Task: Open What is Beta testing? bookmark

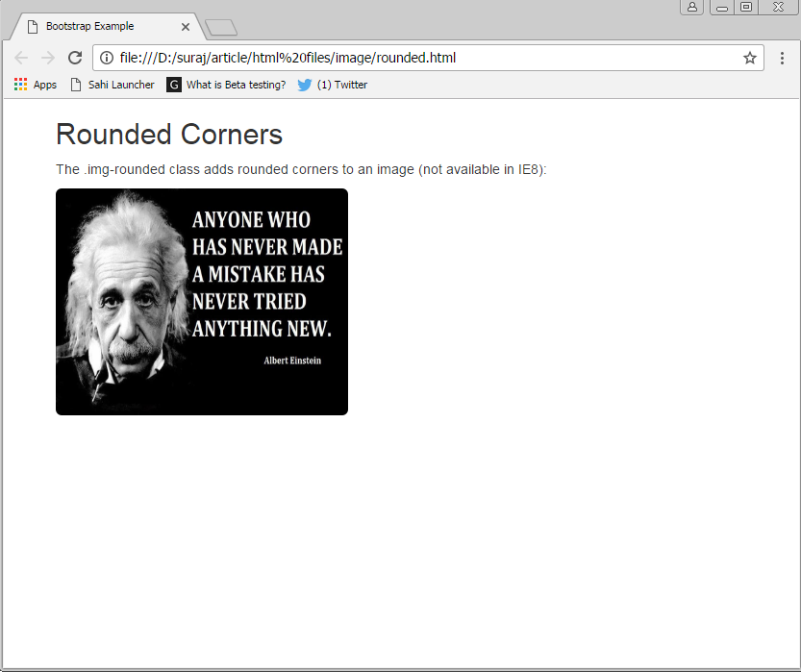Action: tap(226, 85)
